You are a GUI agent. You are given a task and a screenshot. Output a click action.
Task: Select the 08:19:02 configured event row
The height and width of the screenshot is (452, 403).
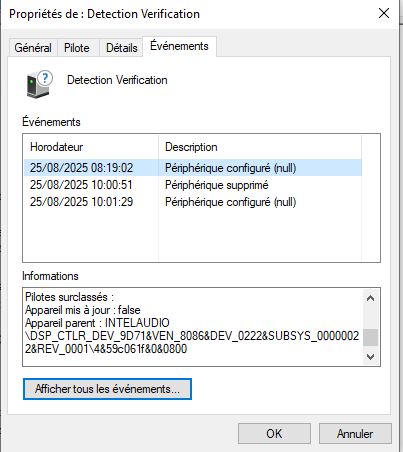(x=193, y=168)
